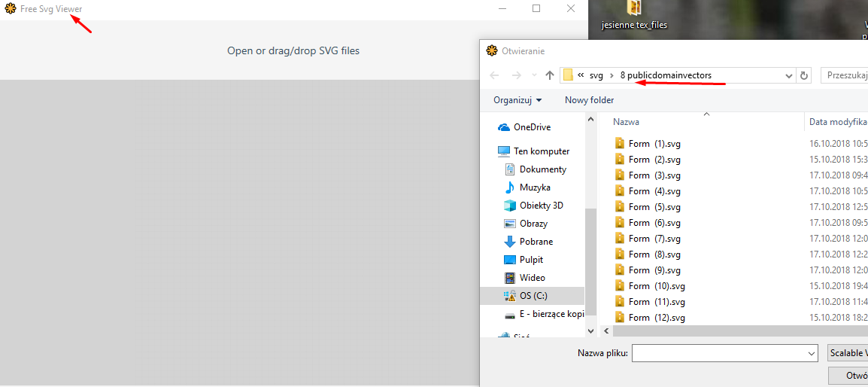Screen dimensions: 868x387
Task: Open Wideo folder in sidebar
Action: (x=532, y=278)
